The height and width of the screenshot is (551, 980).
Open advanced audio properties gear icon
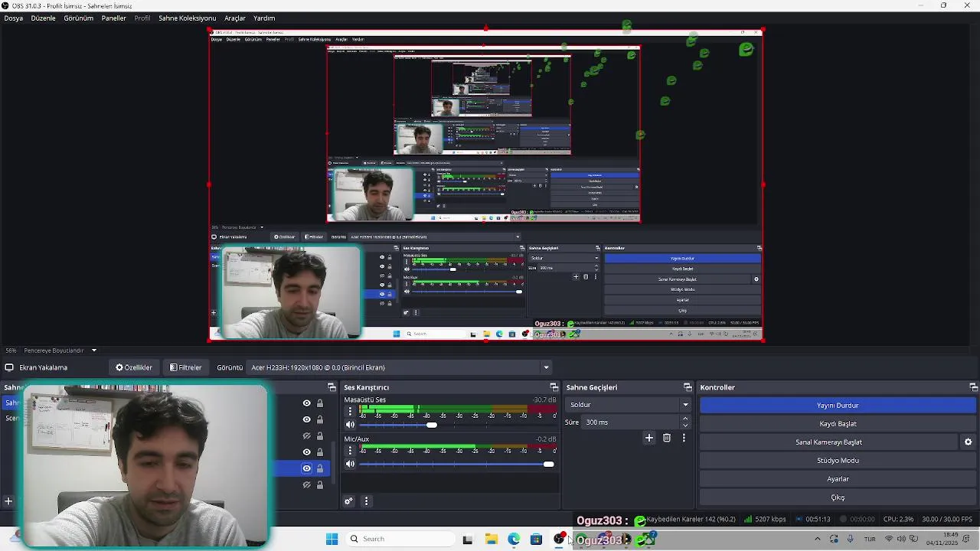pyautogui.click(x=348, y=501)
